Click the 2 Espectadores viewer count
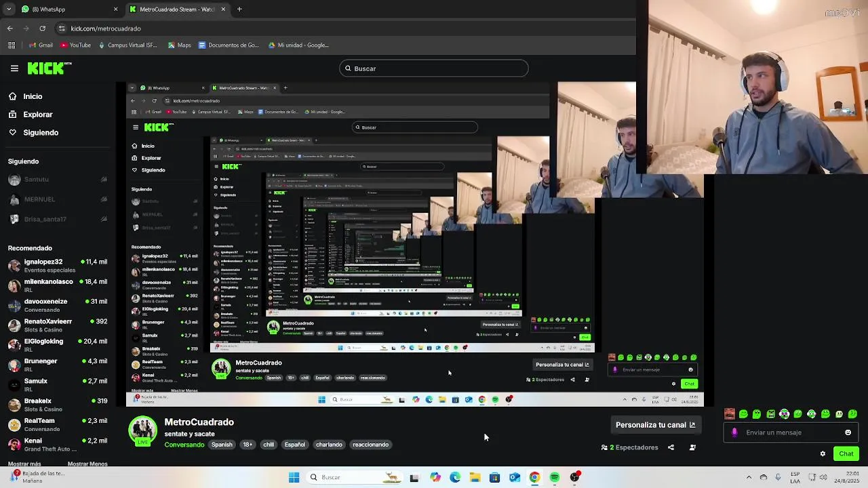Screen dimensions: 868x488 pyautogui.click(x=630, y=447)
